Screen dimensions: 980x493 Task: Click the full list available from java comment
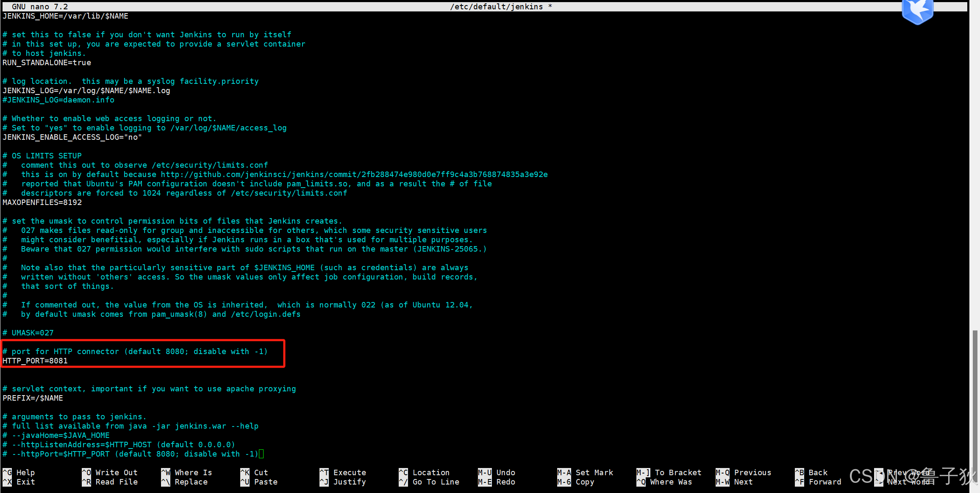(x=130, y=426)
